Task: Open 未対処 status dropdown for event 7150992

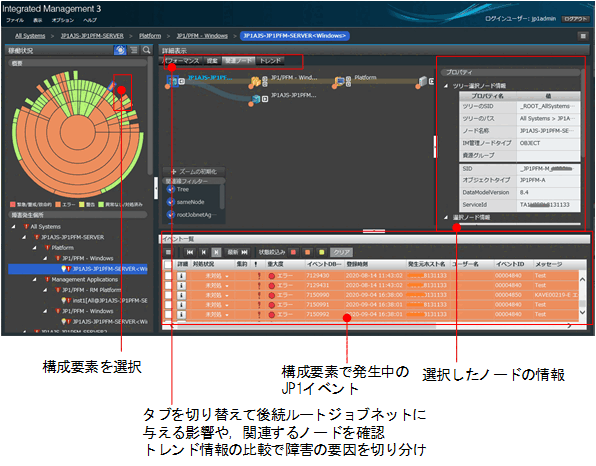Action: click(x=227, y=315)
